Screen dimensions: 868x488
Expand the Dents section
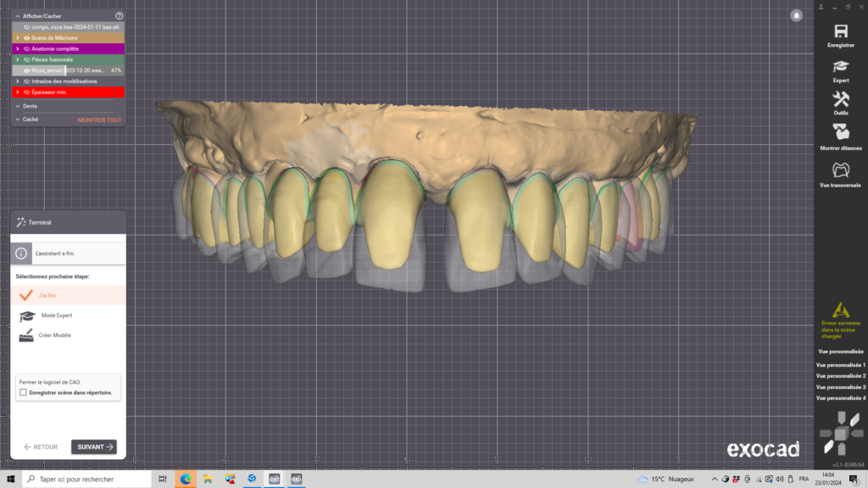click(x=18, y=107)
